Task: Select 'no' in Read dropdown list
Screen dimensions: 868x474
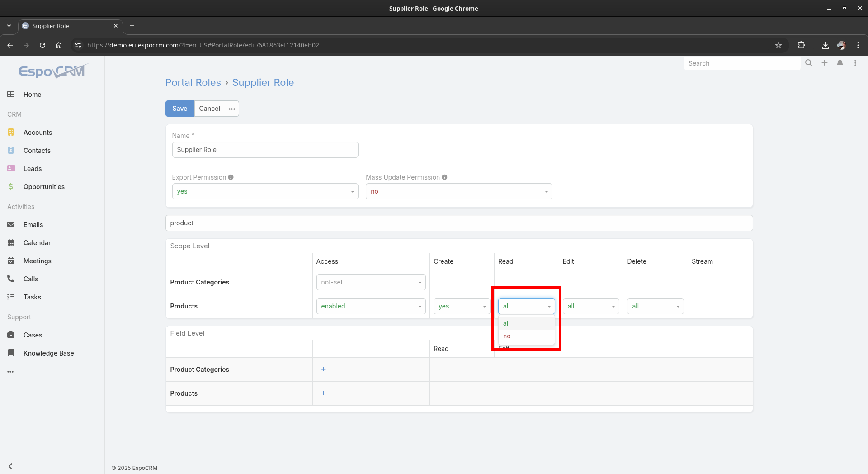Action: [x=507, y=336]
